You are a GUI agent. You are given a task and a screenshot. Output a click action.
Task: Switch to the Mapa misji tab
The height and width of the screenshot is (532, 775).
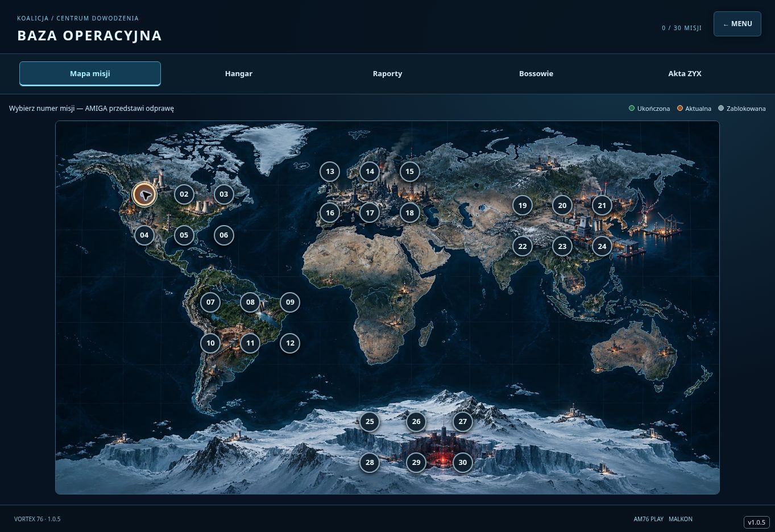90,74
